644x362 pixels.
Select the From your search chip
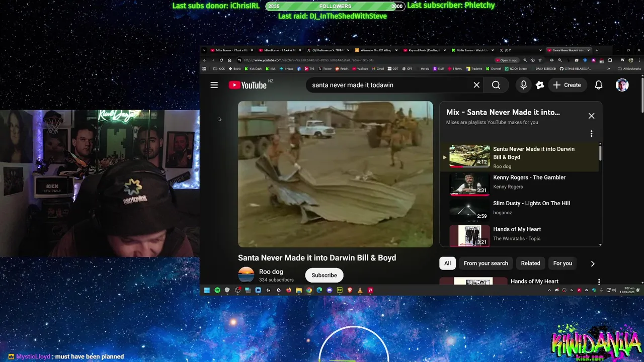click(486, 263)
